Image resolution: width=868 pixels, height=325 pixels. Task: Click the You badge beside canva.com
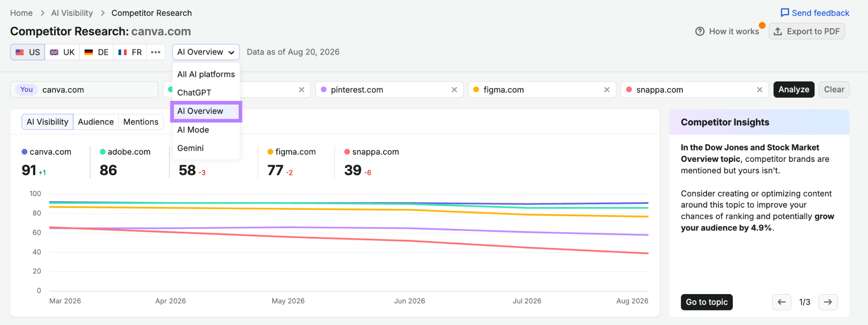click(26, 89)
